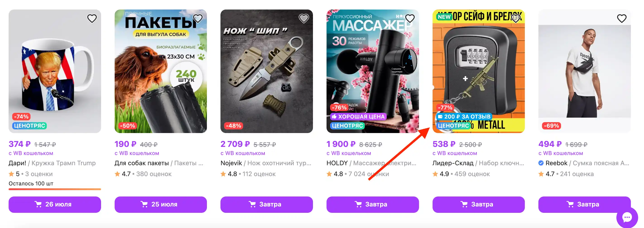Viewport: 644px width, 228px height.
Task: Add the knife to cart for Завтра
Action: (267, 204)
